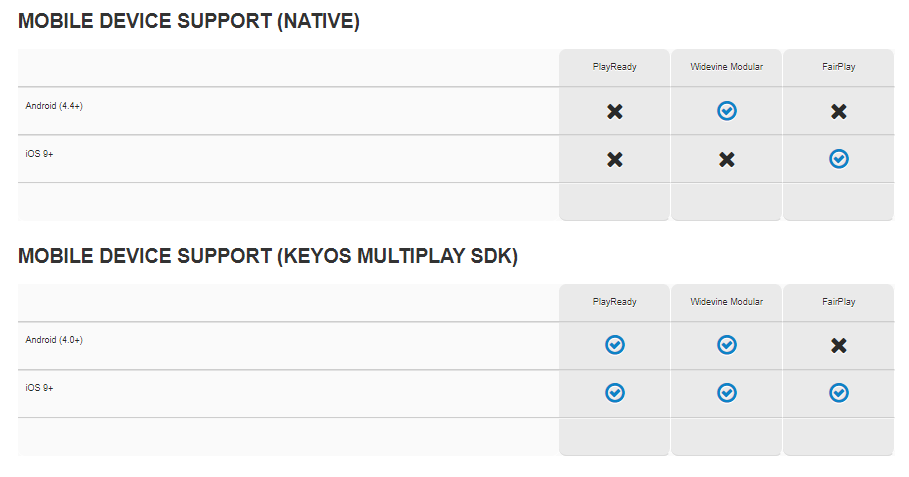Viewport: 909px width, 477px height.
Task: Select the FairPlay column header in SDK table
Action: click(x=838, y=301)
